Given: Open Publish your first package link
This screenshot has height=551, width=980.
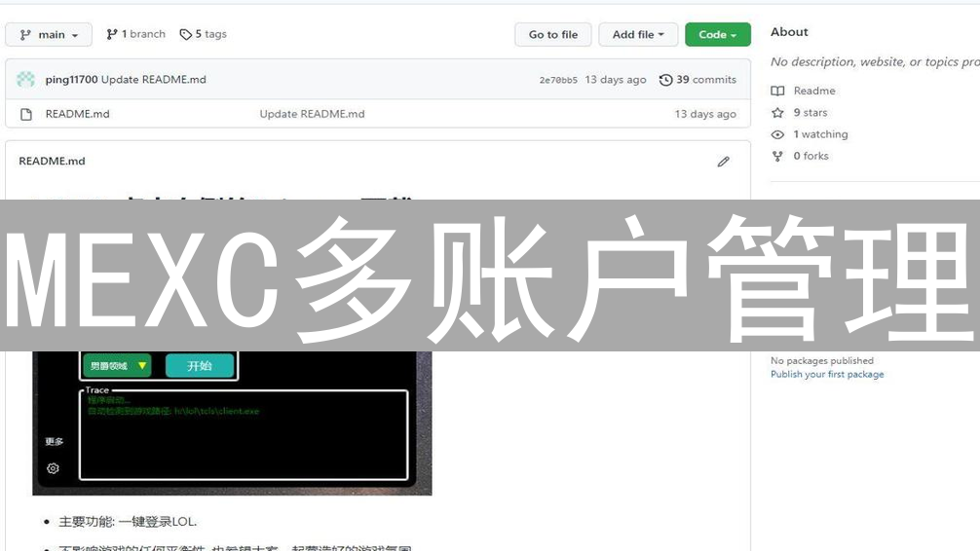Looking at the screenshot, I should point(827,374).
